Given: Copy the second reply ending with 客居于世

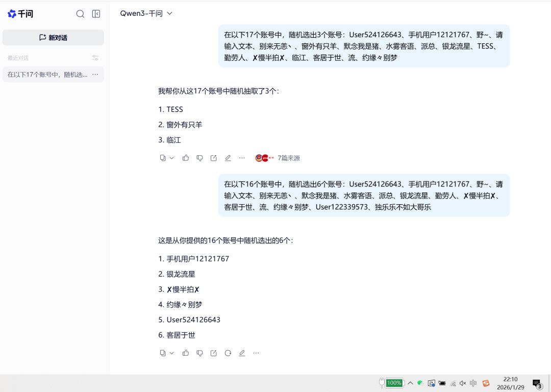Looking at the screenshot, I should click(163, 353).
